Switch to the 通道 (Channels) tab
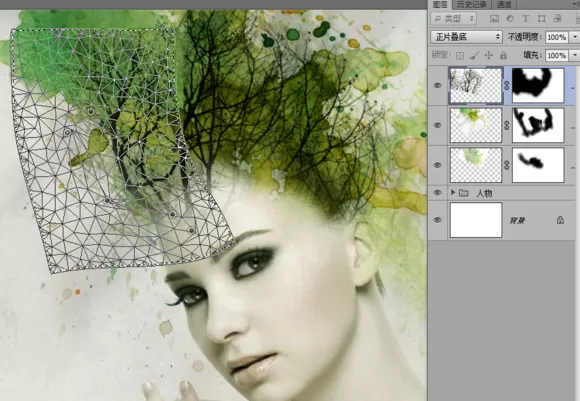580x401 pixels. click(504, 4)
